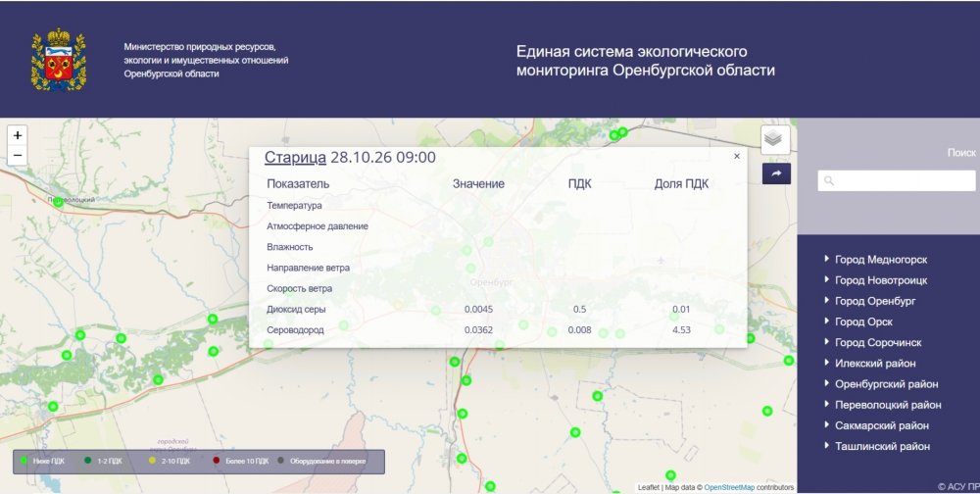Select the Сакмарский район label
Image resolution: width=980 pixels, height=494 pixels.
[882, 425]
